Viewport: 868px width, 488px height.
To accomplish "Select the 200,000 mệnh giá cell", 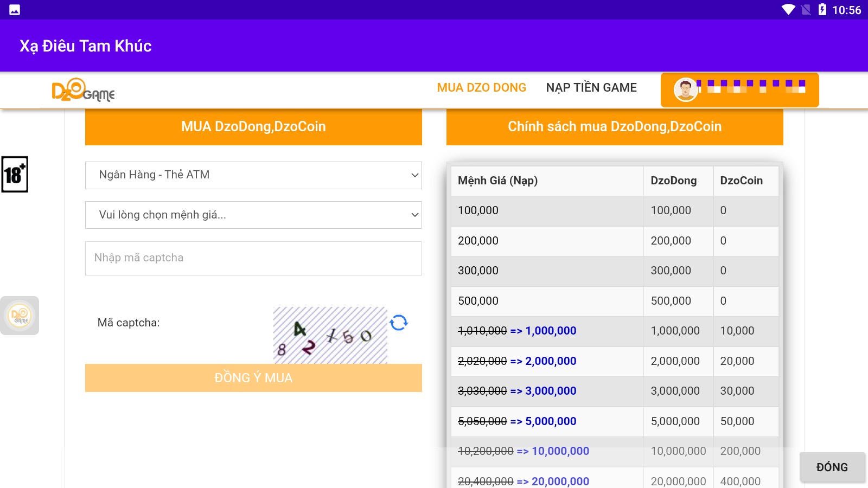I will point(547,241).
